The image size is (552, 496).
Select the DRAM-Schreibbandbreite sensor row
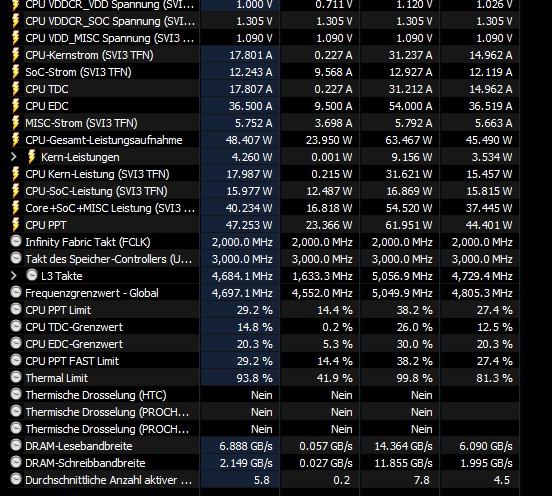[x=264, y=463]
